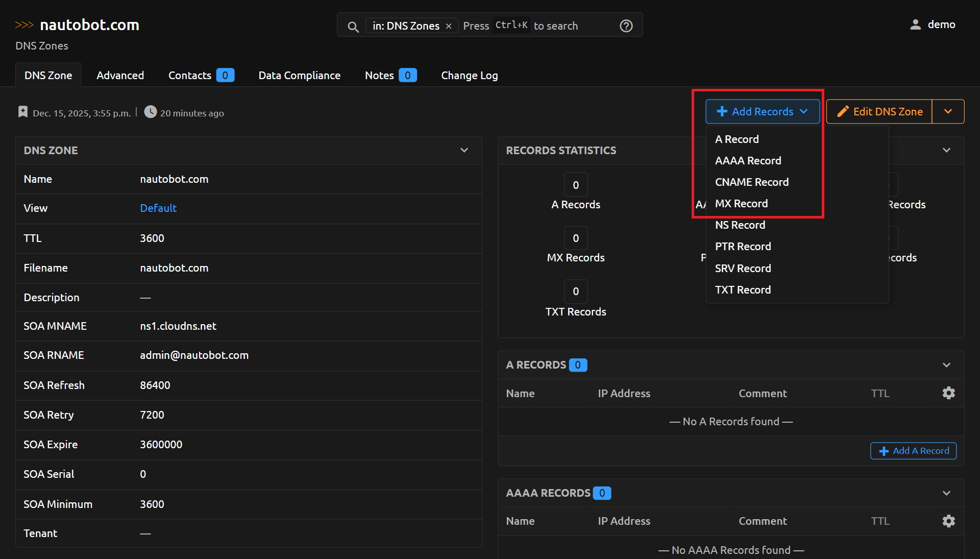Open A Records table settings gear
Screen dimensions: 980x559
(948, 393)
